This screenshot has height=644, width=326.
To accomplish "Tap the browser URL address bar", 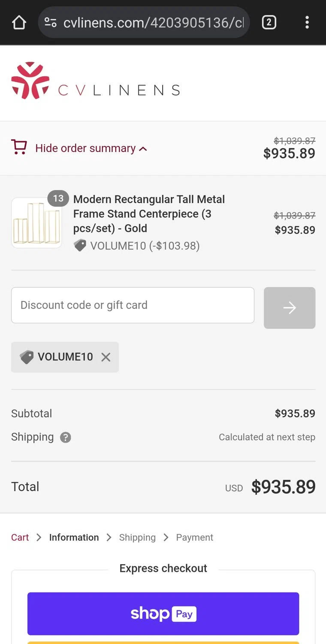I will [153, 22].
